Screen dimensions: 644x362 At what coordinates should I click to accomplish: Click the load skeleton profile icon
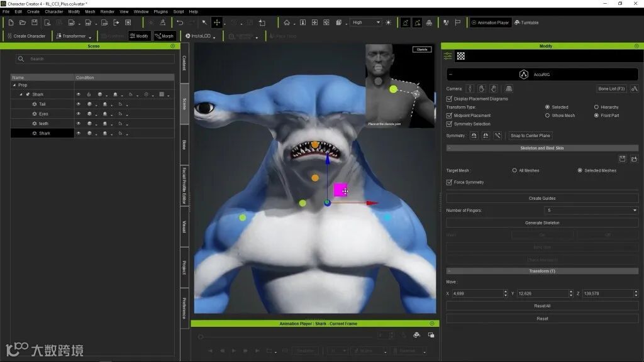point(634,159)
